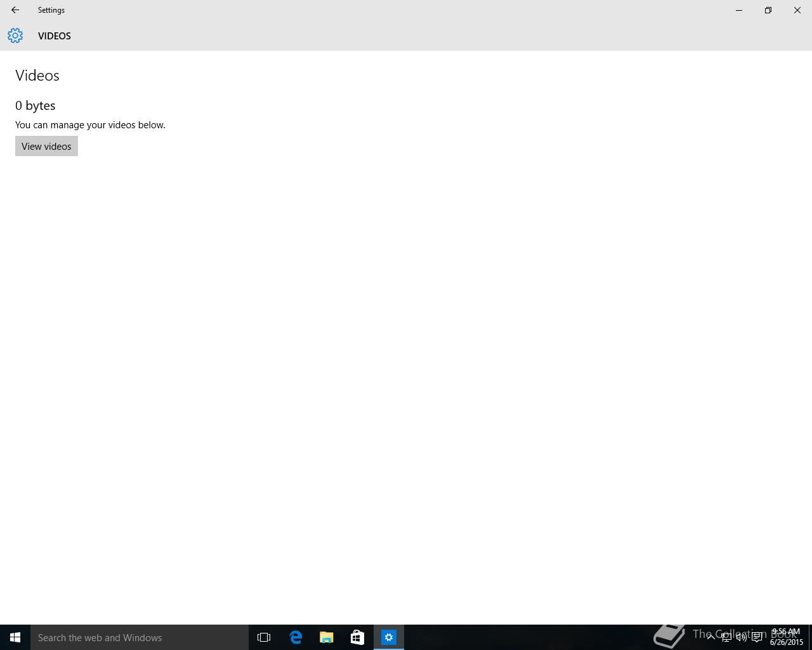Close the Settings window
Screen dimensions: 812x650
point(797,10)
